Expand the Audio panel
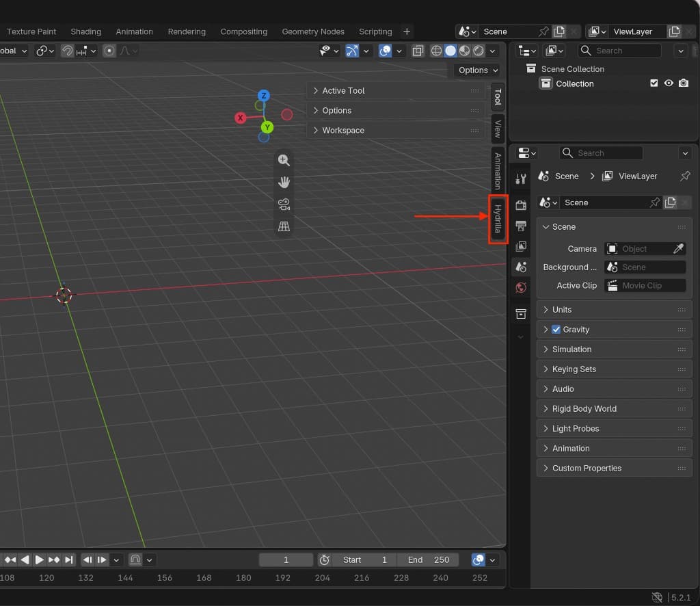Screen dimensions: 700x606 coord(615,389)
